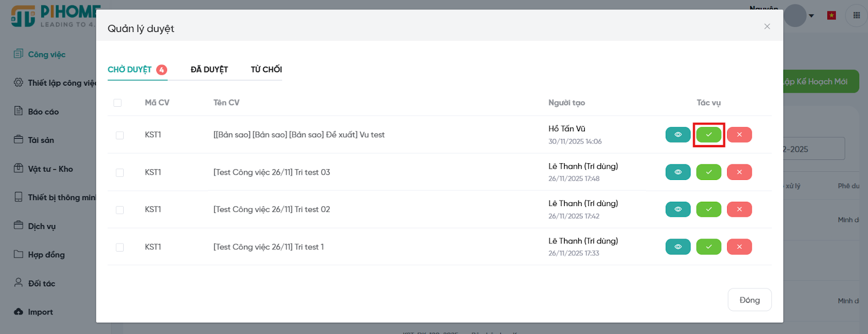The width and height of the screenshot is (868, 334).
Task: Close the Quản lý duyệt dialog
Action: 767,27
